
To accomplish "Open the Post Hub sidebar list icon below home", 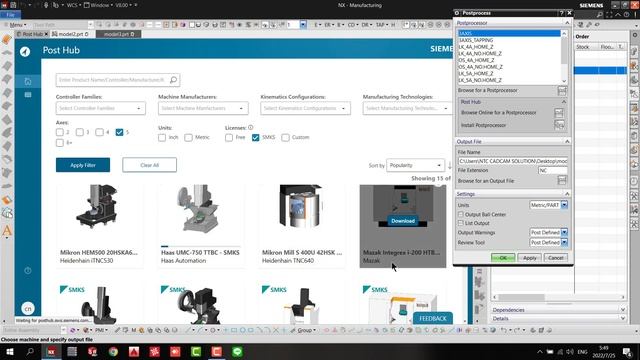I will click(x=28, y=95).
